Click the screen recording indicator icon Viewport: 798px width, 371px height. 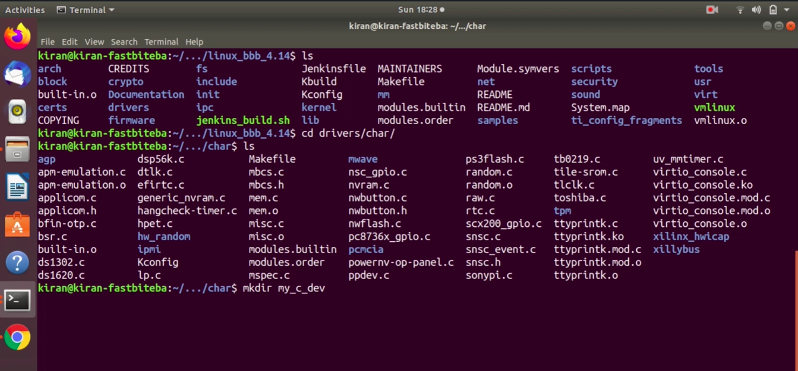click(711, 10)
